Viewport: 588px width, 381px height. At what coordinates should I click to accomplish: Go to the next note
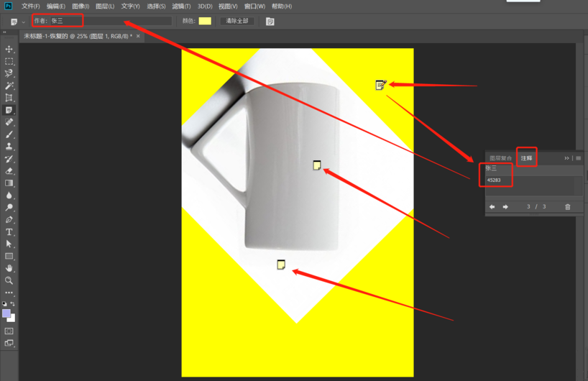(x=505, y=207)
